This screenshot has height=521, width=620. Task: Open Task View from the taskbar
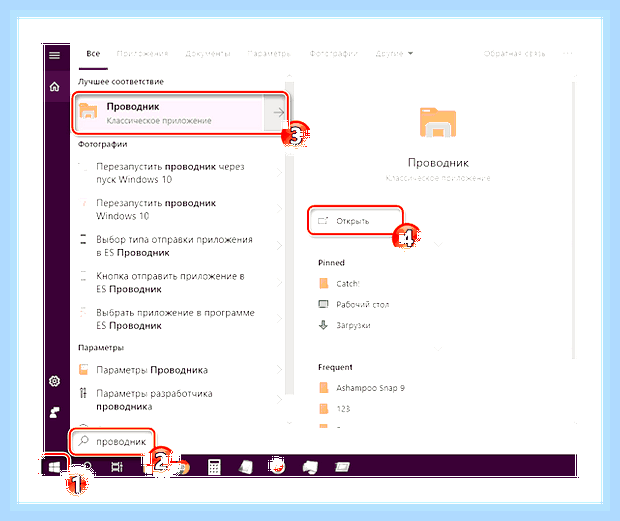click(x=117, y=467)
